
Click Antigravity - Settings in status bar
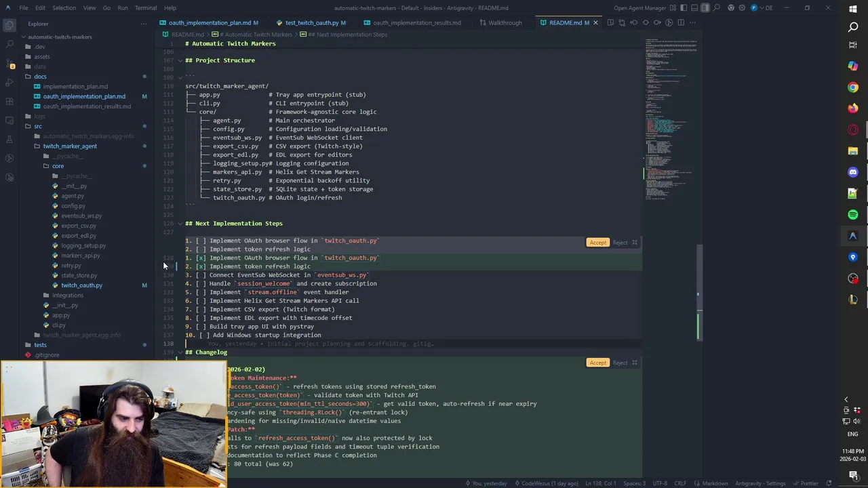[762, 483]
